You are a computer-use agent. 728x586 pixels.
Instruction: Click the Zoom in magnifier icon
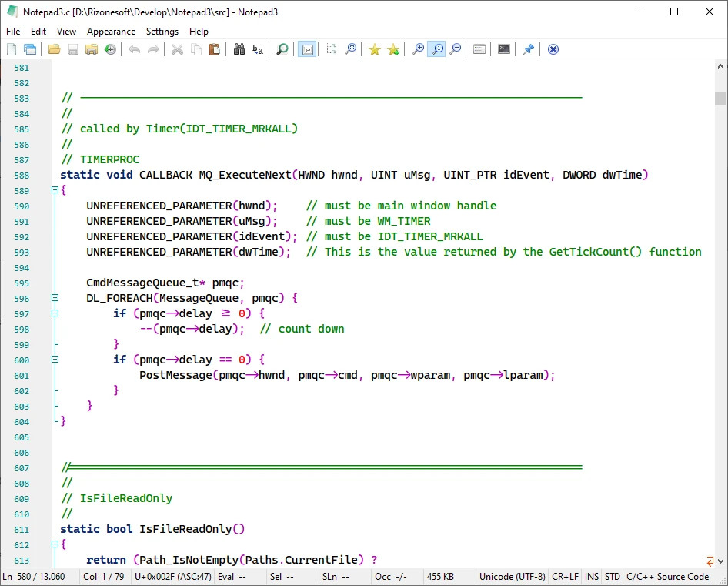click(418, 49)
